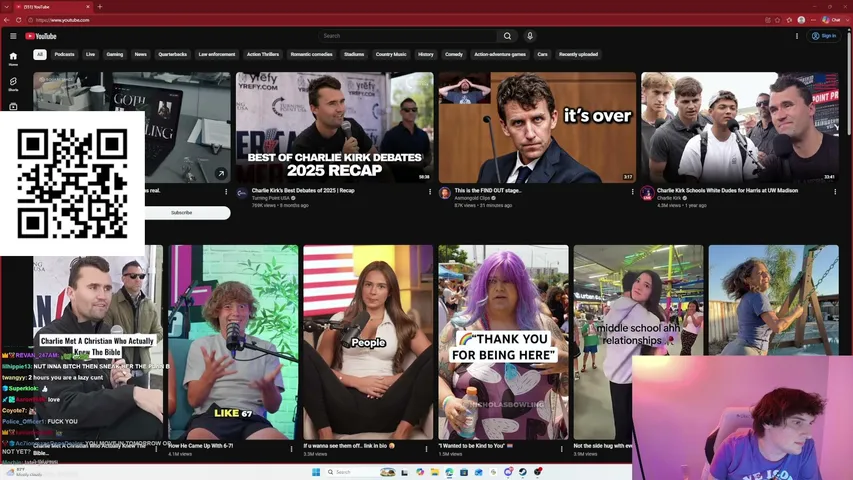Open Best of Charlie Kirk Debates thumbnail
Image resolution: width=853 pixels, height=480 pixels.
(x=335, y=127)
